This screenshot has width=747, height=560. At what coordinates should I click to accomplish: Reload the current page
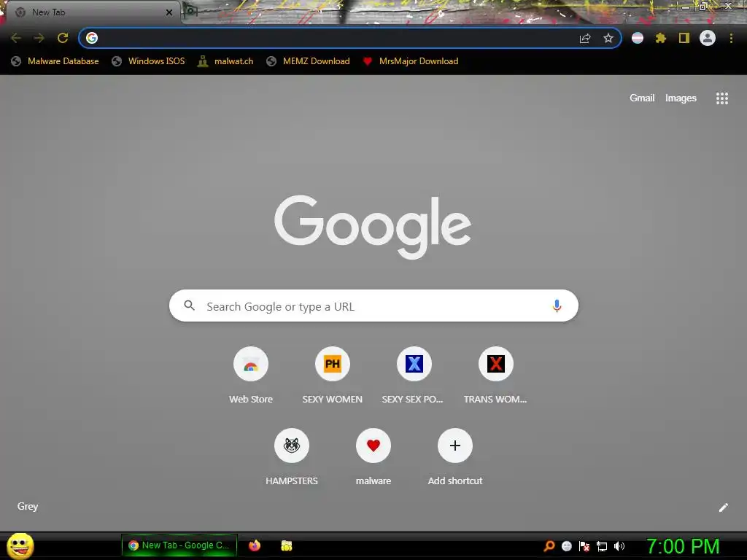click(x=63, y=38)
